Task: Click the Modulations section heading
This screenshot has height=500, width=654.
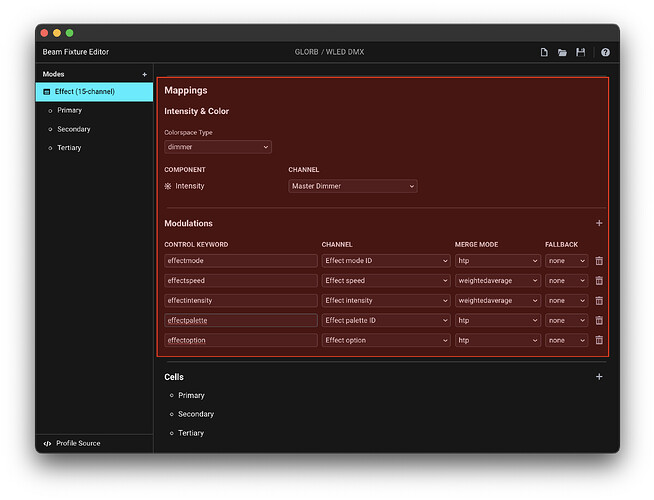Action: [x=189, y=224]
